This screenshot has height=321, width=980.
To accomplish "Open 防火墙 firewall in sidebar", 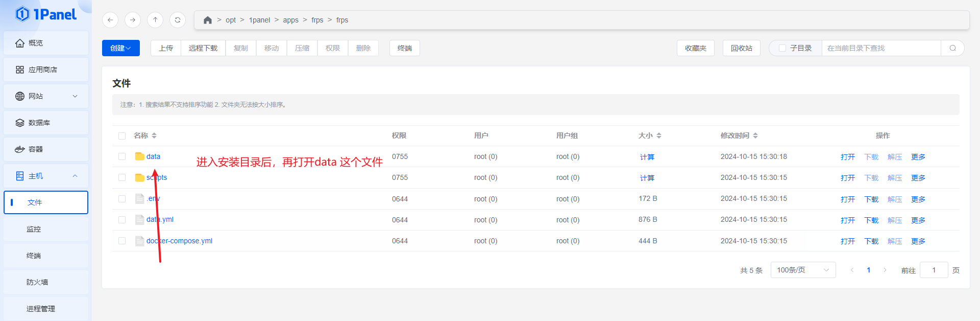I will [x=46, y=282].
